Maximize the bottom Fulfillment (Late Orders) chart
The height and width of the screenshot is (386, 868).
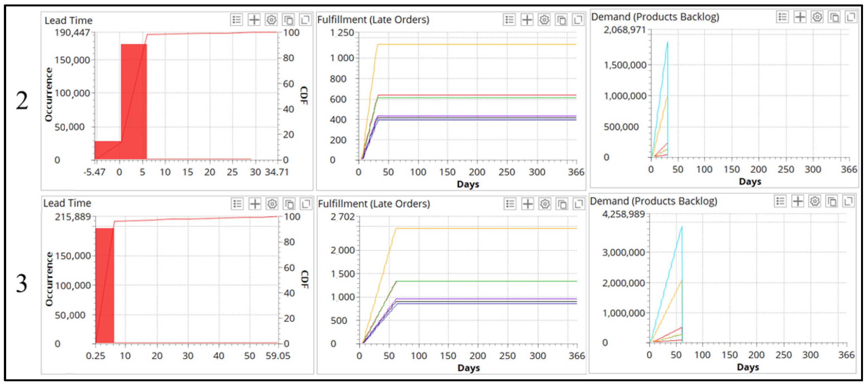579,204
